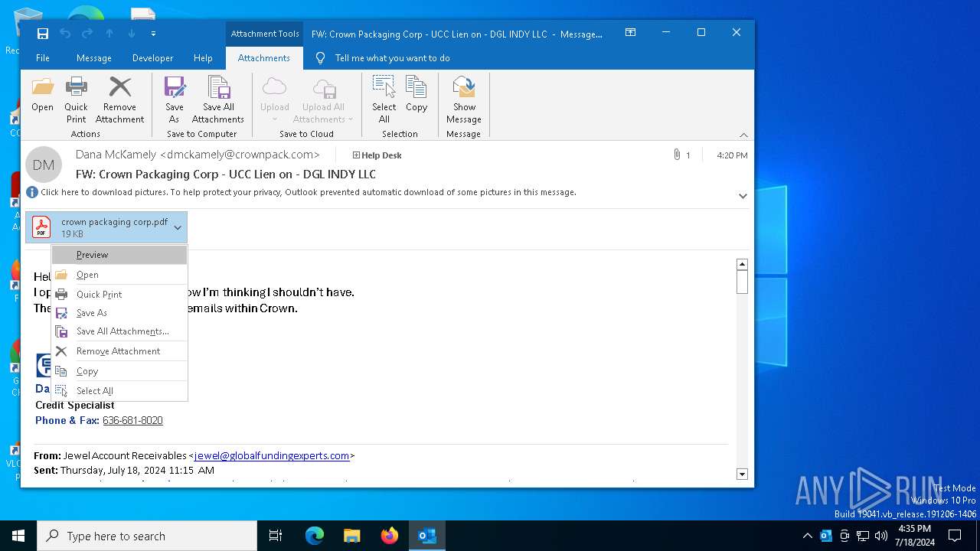Click Copy in the Selection group
Image resolution: width=980 pixels, height=551 pixels.
[416, 95]
